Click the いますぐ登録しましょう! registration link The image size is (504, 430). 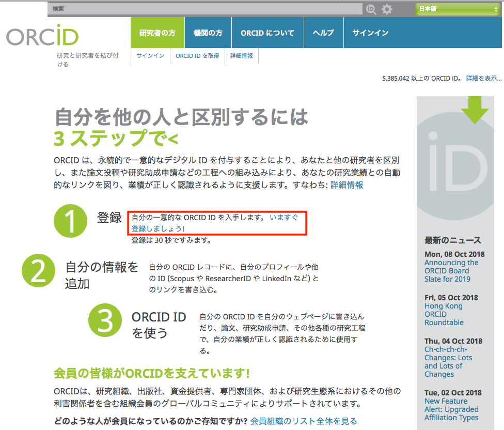215,223
